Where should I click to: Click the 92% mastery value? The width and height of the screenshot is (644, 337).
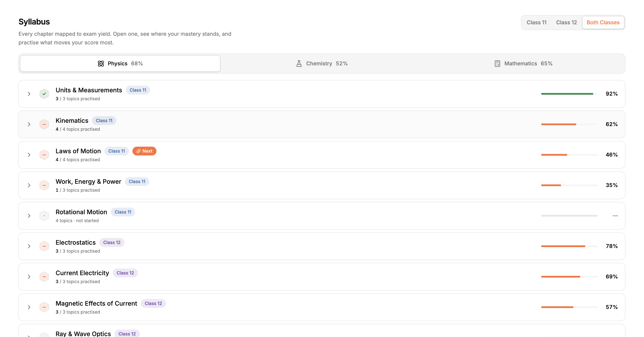coord(612,94)
